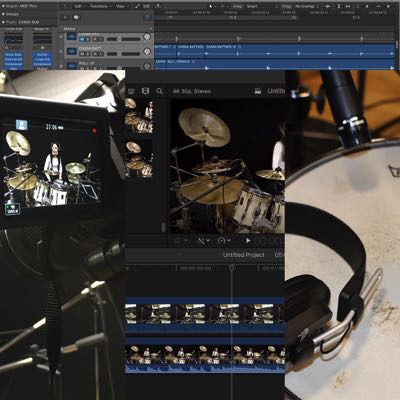Click the vertical auto zoom icon
The height and width of the screenshot is (400, 400).
[x=339, y=6]
